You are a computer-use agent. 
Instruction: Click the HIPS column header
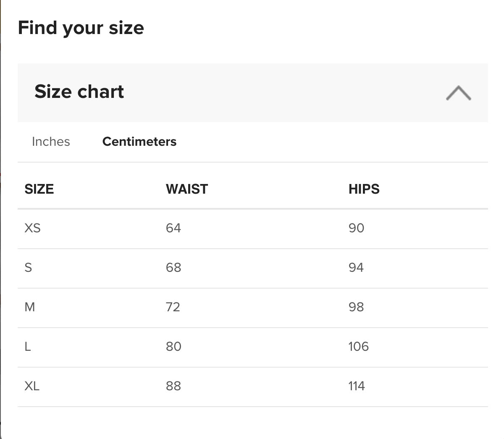pyautogui.click(x=364, y=189)
